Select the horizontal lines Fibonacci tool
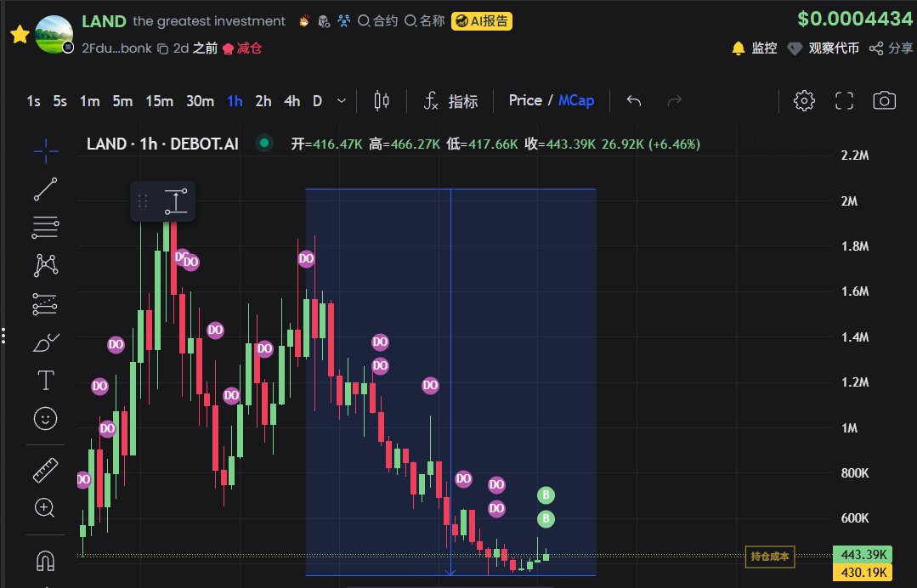The image size is (917, 588). [46, 228]
